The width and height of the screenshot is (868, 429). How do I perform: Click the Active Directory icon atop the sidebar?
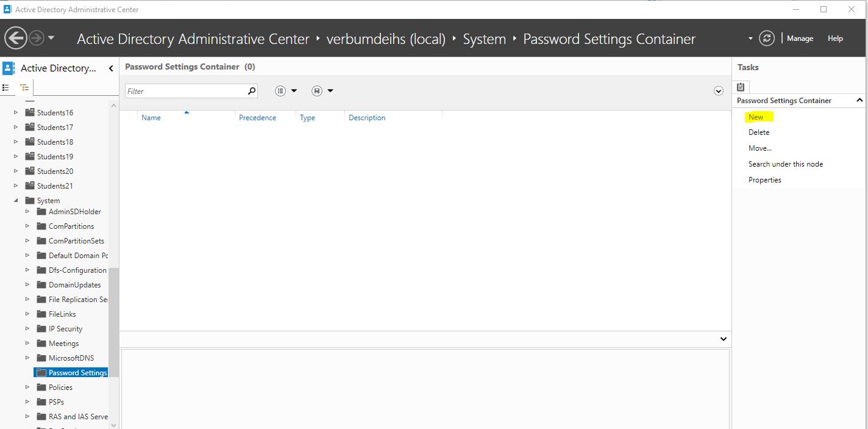point(7,68)
